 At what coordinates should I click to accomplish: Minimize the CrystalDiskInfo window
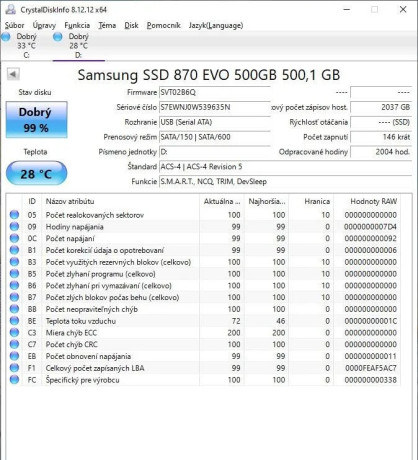coord(347,9)
